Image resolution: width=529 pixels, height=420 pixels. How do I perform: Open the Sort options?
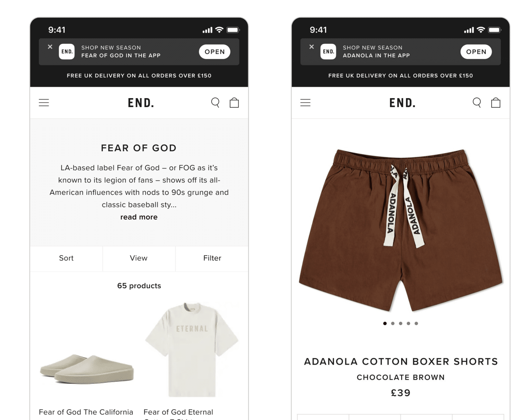click(x=66, y=258)
